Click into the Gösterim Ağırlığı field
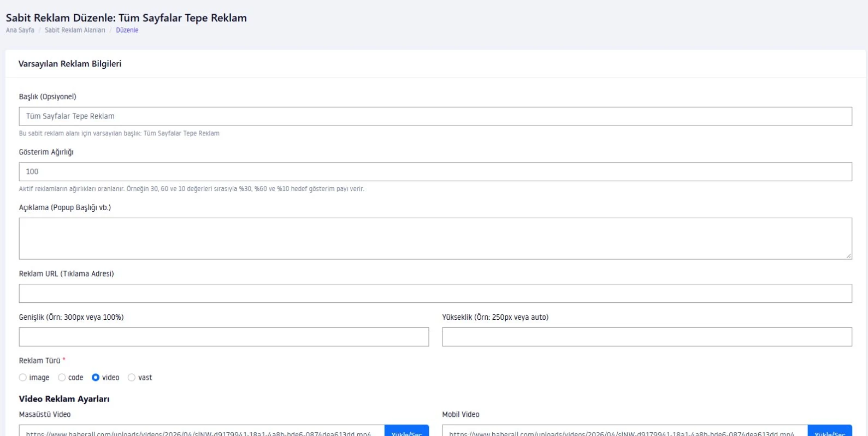This screenshot has height=436, width=868. (x=435, y=171)
